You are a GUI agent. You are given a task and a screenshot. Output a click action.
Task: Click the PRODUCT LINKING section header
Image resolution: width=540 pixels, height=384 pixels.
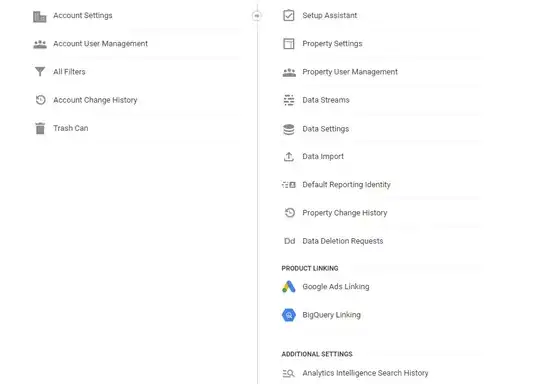pyautogui.click(x=310, y=268)
